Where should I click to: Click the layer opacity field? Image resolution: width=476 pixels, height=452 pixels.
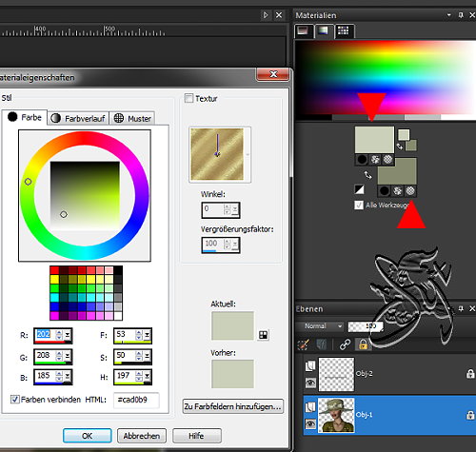tap(366, 326)
